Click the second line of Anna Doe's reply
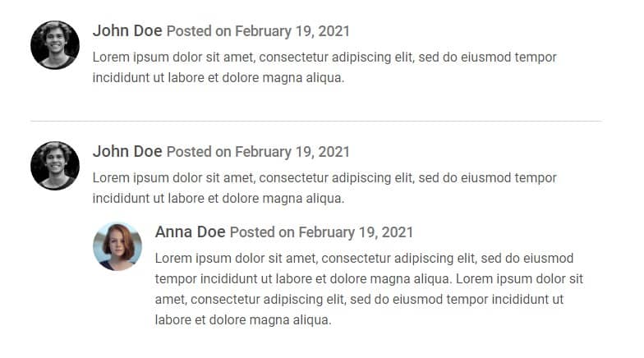644x358 pixels. point(370,279)
